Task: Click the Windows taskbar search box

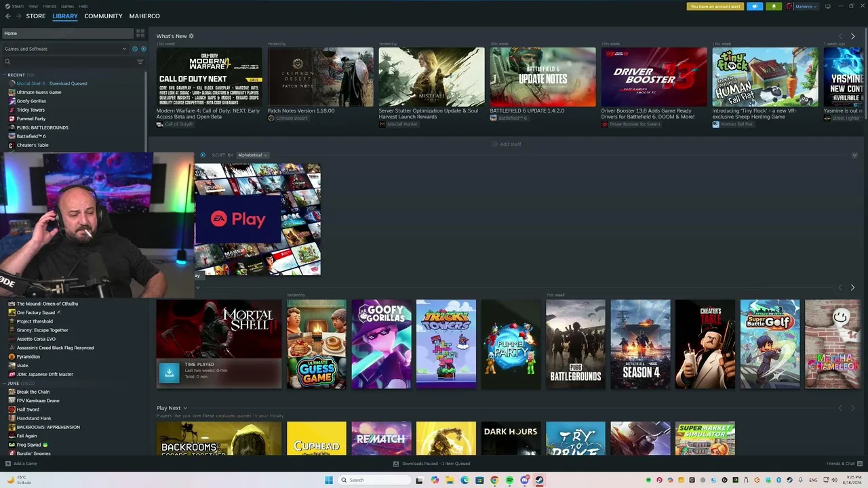Action: (375, 480)
